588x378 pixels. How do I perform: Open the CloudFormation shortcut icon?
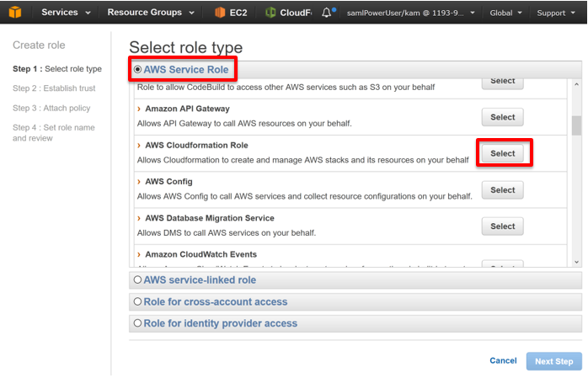click(270, 13)
